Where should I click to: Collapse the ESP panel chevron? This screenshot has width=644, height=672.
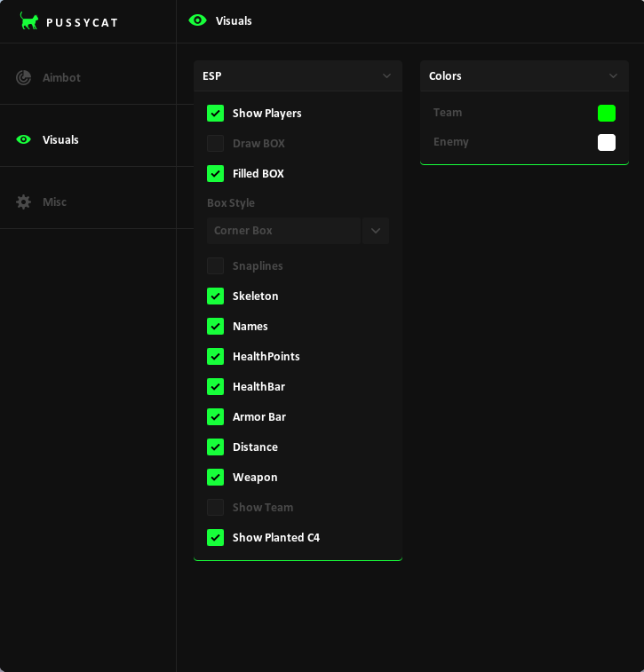(386, 76)
